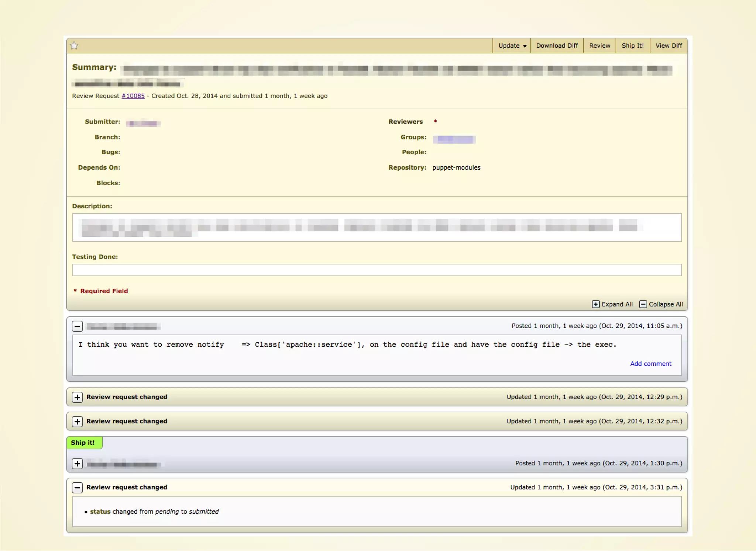Viewport: 756px width, 551px height.
Task: Collapse the first review comment box
Action: click(x=77, y=326)
